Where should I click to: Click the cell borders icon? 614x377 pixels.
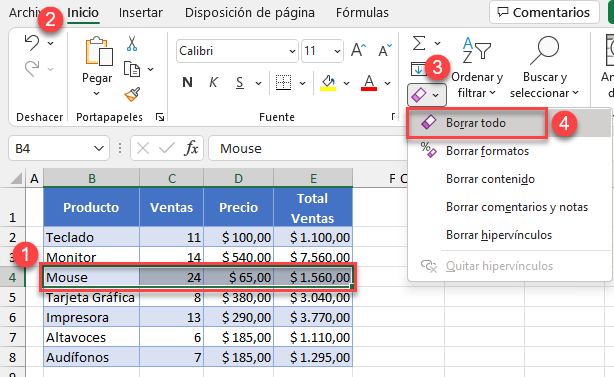(284, 83)
